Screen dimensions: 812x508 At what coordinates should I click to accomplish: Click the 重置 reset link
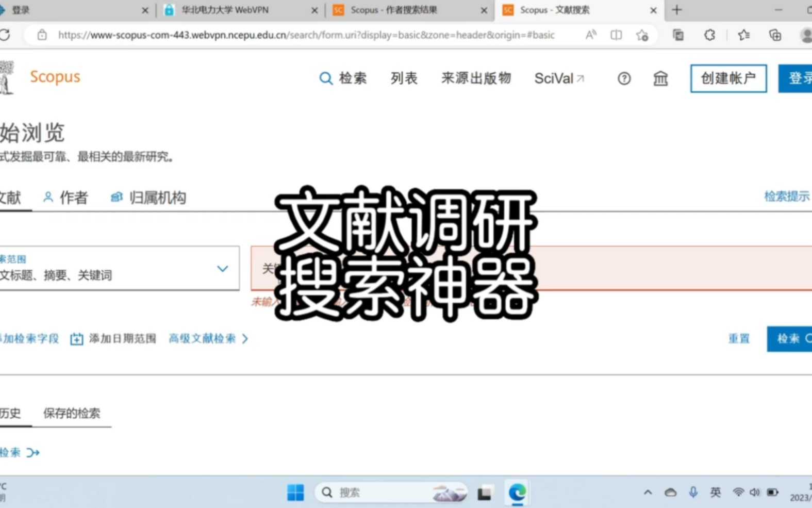tap(739, 339)
